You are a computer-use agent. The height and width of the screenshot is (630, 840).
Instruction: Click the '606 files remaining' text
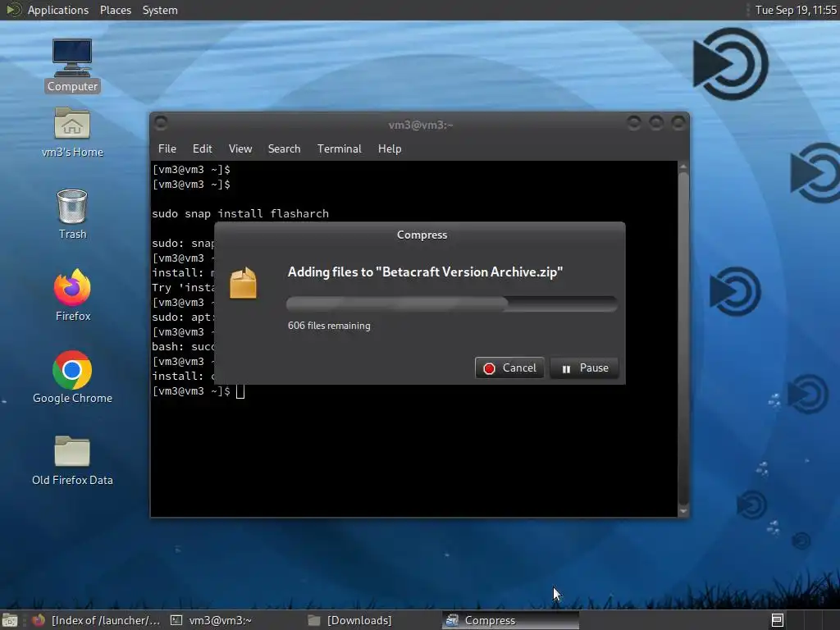(x=329, y=326)
